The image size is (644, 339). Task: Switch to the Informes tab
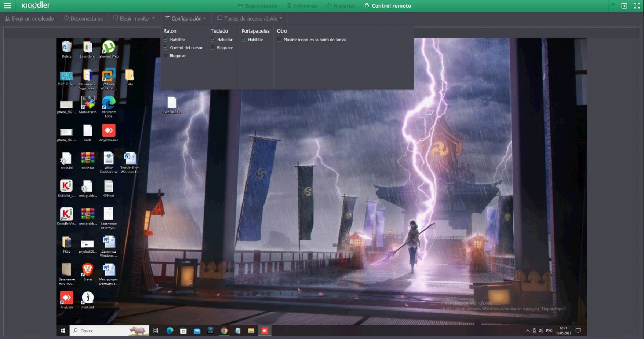(x=302, y=5)
